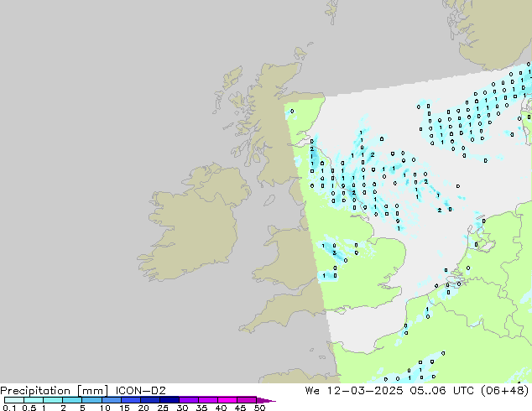Select the 35–40 mm violet legend swatch
Screen dimensions: 532x411
(207, 400)
